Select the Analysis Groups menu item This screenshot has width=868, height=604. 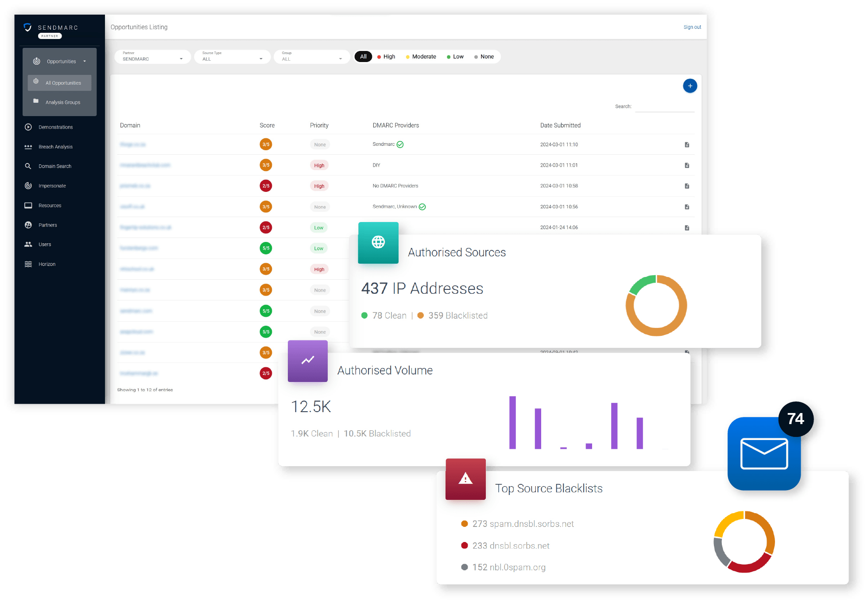coord(62,101)
